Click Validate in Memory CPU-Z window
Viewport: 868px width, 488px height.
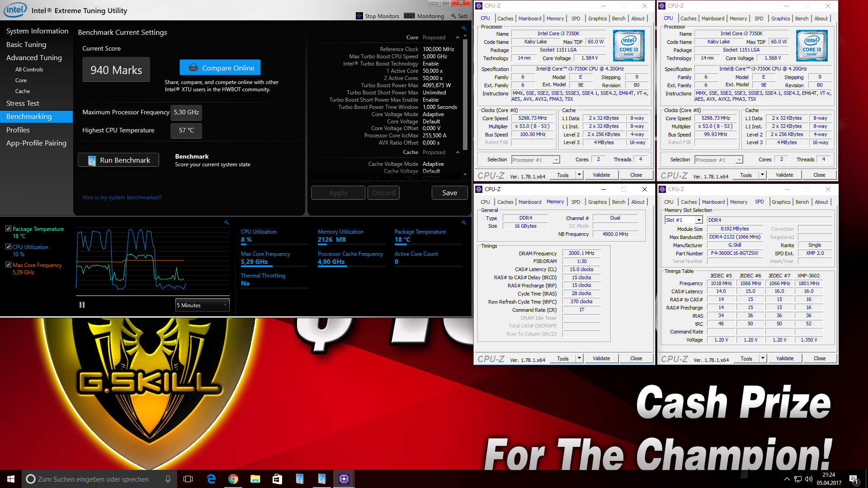pyautogui.click(x=601, y=358)
